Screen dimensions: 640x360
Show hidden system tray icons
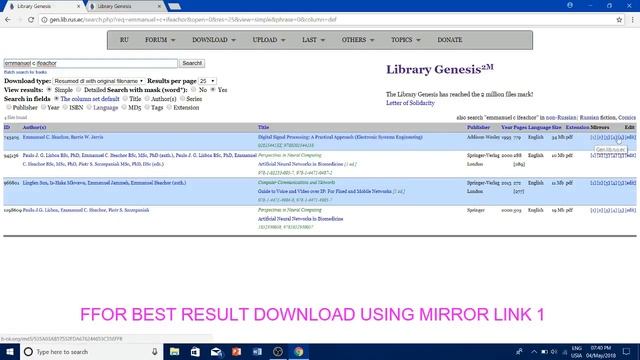point(534,351)
